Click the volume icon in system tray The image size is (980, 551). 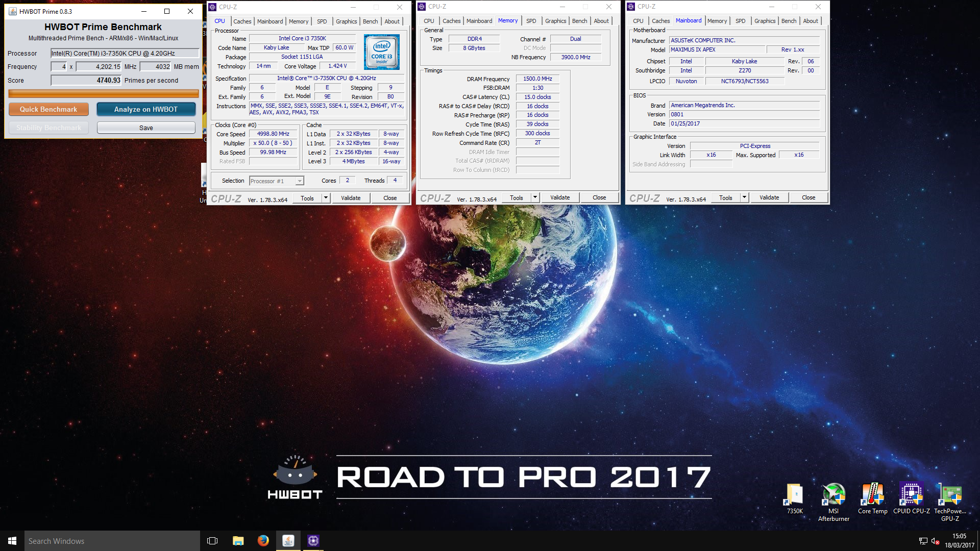(936, 541)
